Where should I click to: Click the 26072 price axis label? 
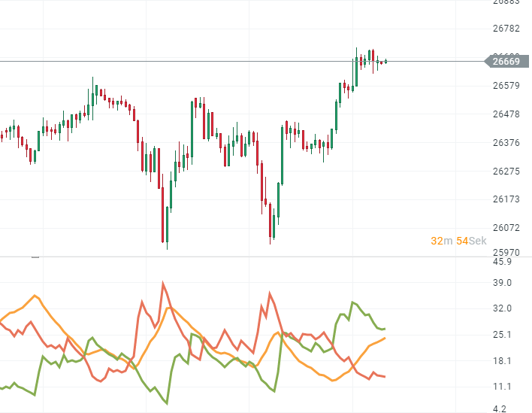point(506,228)
